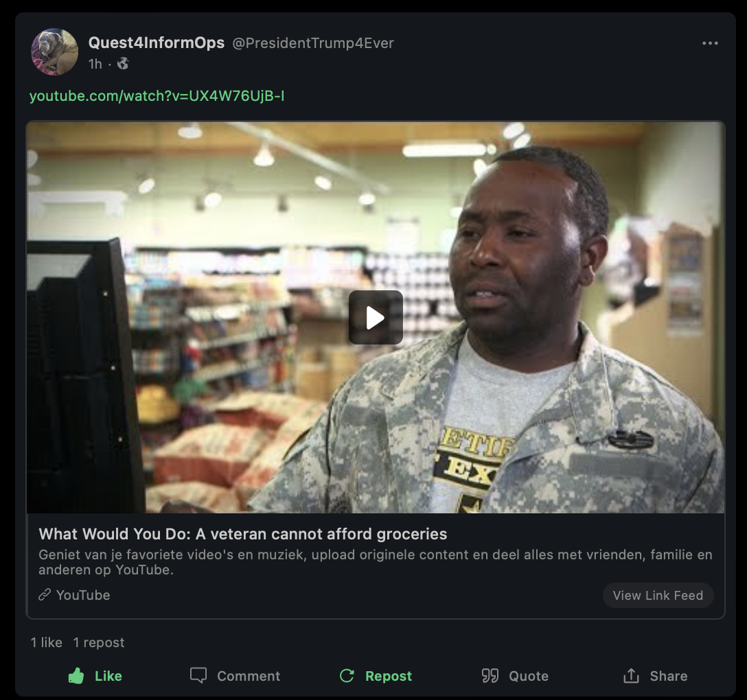Open the Quest4InformOps profile name
Screen dimensions: 747x700
tap(157, 43)
